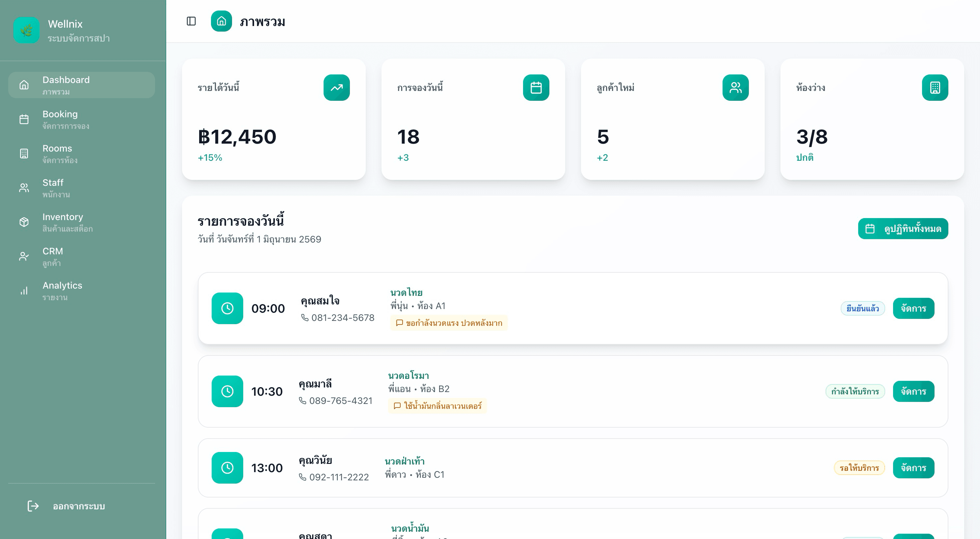Click the กำลังให้บริการ status badge
The height and width of the screenshot is (539, 980).
point(855,392)
